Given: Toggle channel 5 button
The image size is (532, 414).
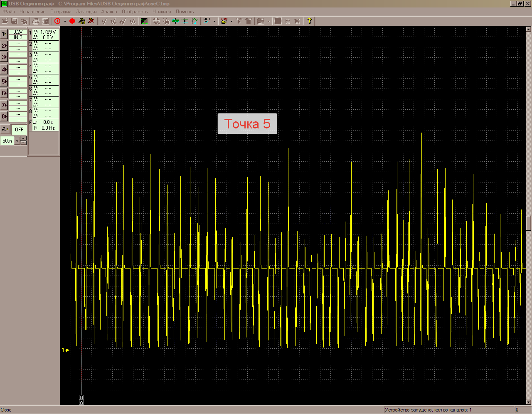Looking at the screenshot, I should pyautogui.click(x=4, y=81).
